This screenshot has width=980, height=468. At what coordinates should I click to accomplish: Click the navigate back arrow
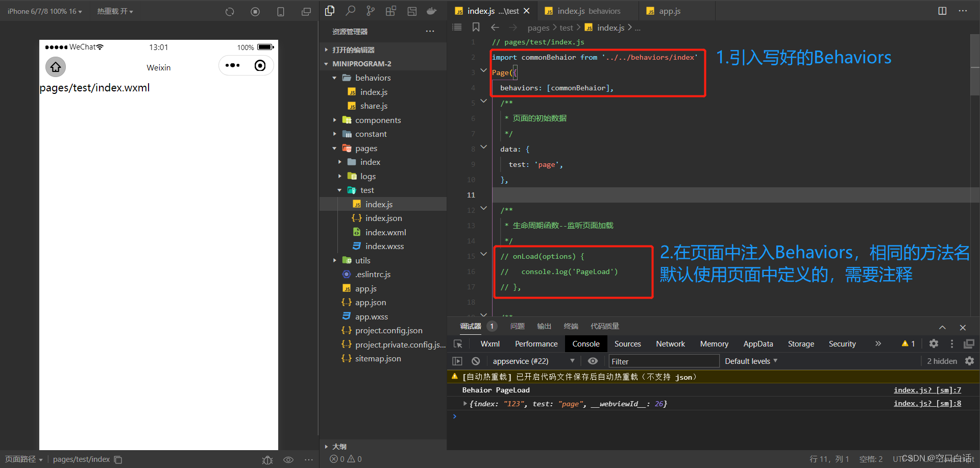495,27
